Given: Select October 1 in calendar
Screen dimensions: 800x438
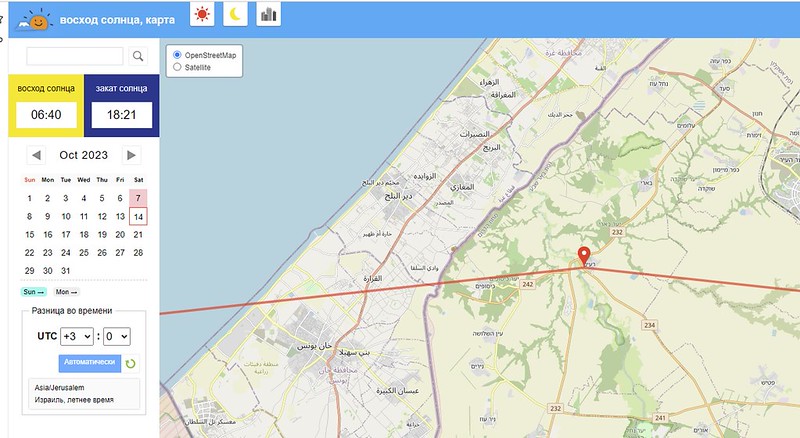Looking at the screenshot, I should [30, 198].
